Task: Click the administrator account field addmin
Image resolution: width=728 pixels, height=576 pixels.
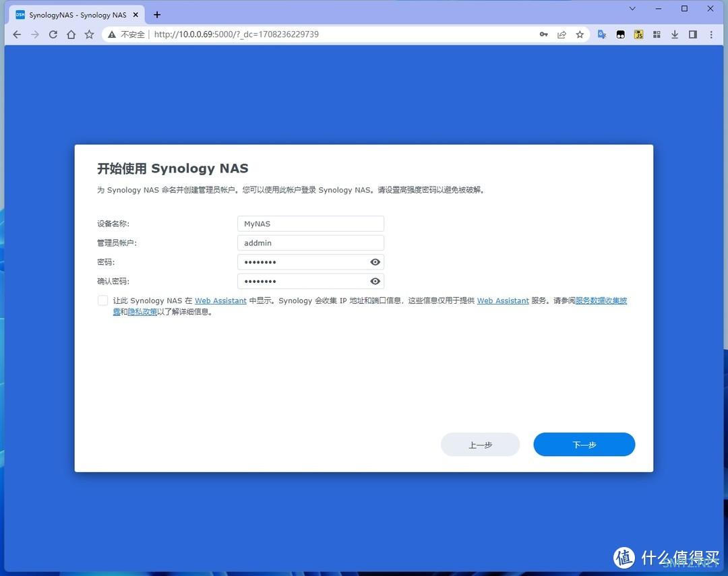Action: coord(311,243)
